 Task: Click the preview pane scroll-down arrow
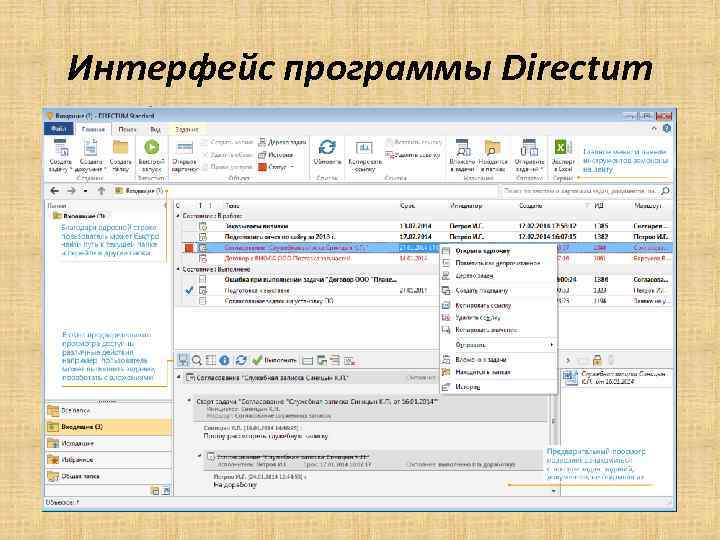554,491
